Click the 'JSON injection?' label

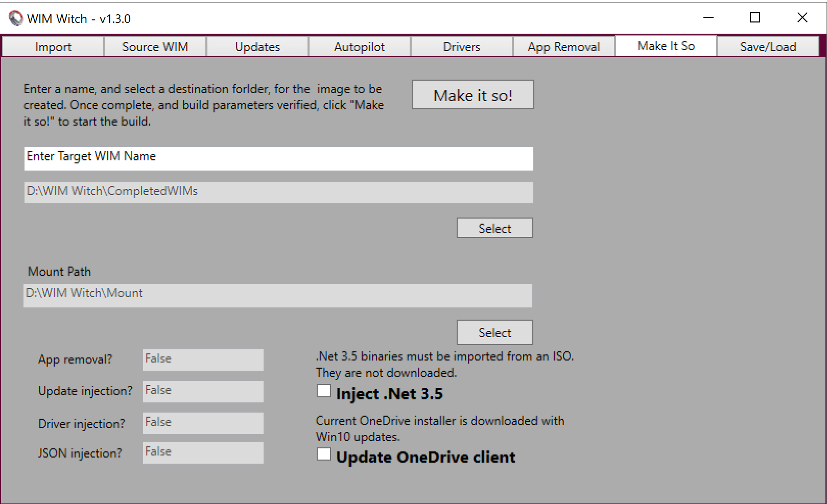tap(80, 453)
